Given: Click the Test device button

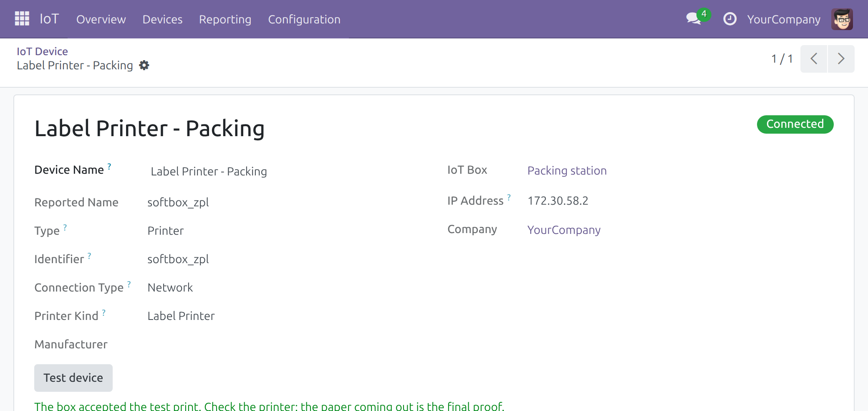Looking at the screenshot, I should 73,378.
